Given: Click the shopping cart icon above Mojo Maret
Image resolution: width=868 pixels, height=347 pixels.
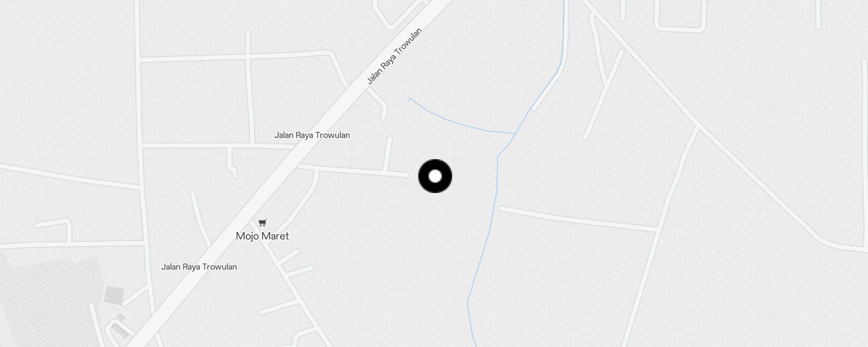Looking at the screenshot, I should tap(262, 223).
